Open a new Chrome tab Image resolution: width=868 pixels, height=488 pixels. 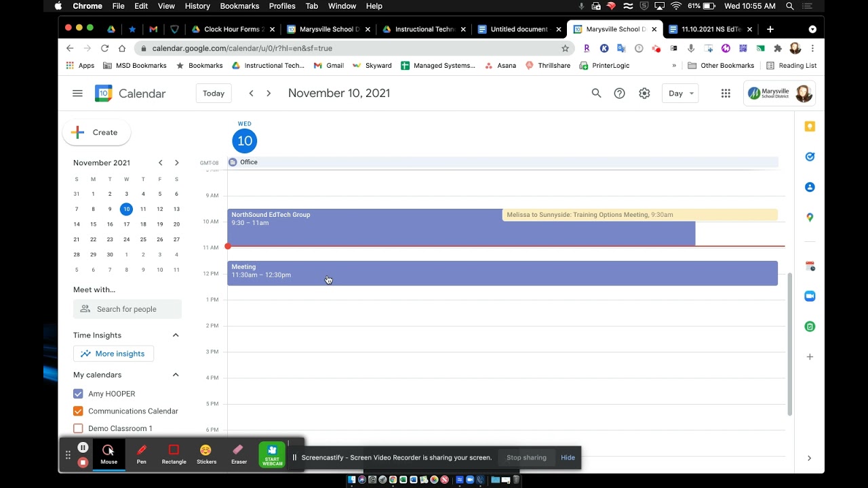(x=770, y=29)
